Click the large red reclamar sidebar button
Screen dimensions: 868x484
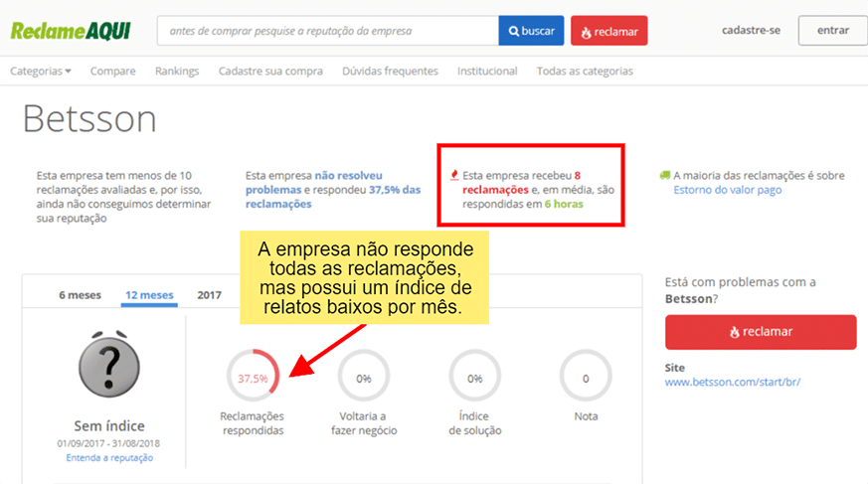pos(761,332)
